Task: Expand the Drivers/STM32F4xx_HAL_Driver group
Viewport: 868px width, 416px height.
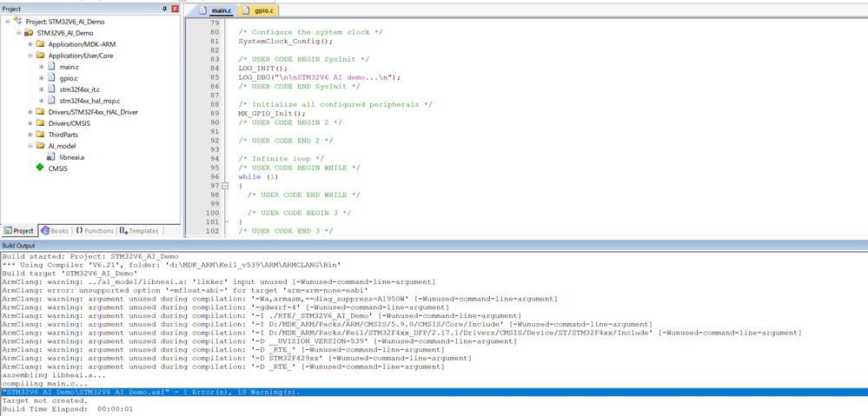Action: [x=30, y=112]
